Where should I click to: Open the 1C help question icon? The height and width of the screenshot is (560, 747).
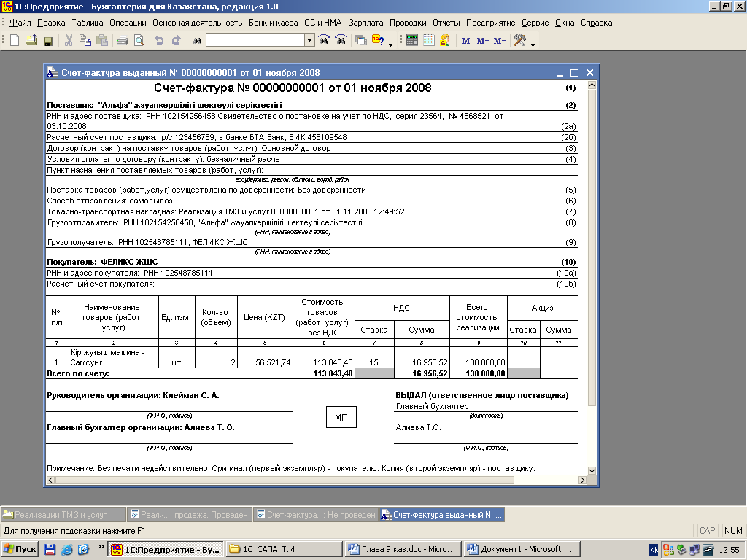379,41
